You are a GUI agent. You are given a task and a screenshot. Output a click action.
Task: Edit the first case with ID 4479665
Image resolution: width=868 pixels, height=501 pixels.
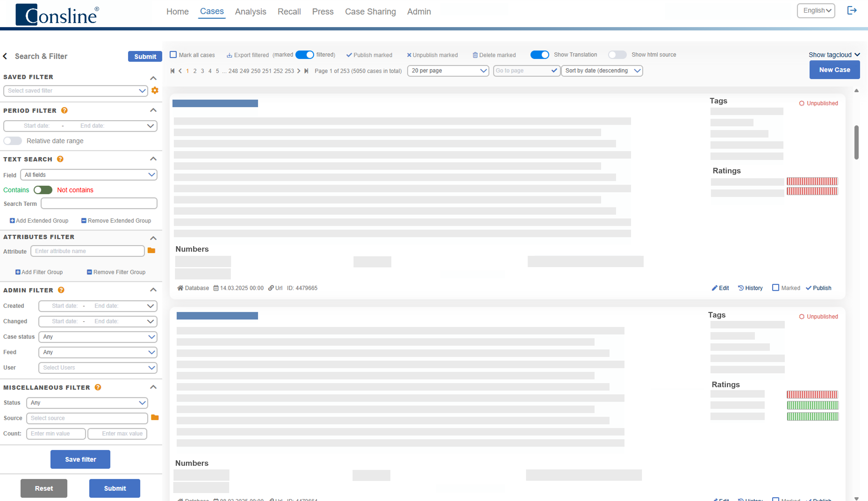(720, 288)
